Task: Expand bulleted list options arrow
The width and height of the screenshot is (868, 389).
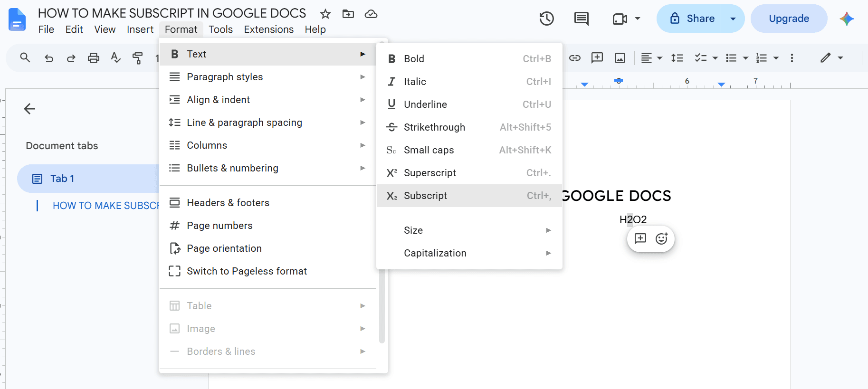Action: [x=745, y=58]
